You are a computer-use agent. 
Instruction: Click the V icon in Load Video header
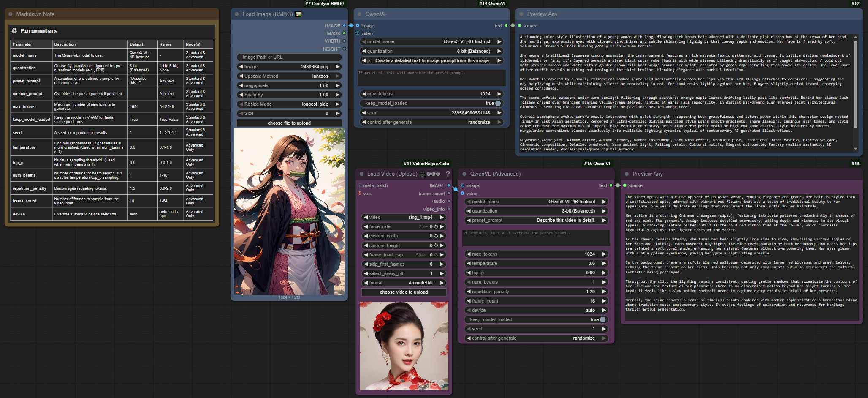(x=429, y=174)
